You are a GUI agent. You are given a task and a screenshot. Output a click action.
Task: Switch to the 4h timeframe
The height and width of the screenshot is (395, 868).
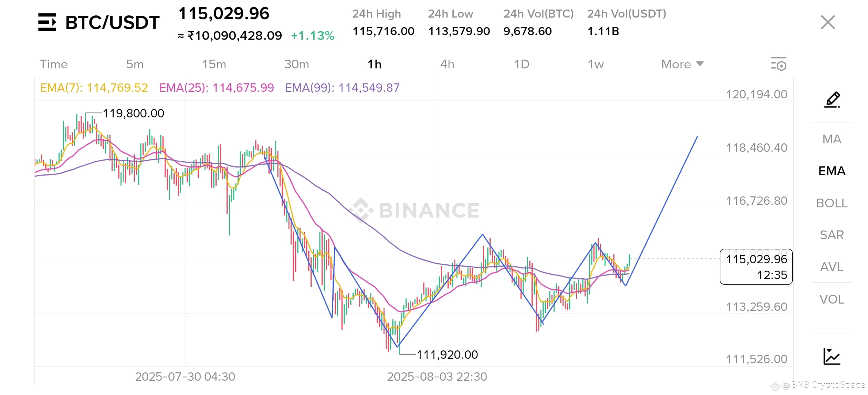(447, 64)
